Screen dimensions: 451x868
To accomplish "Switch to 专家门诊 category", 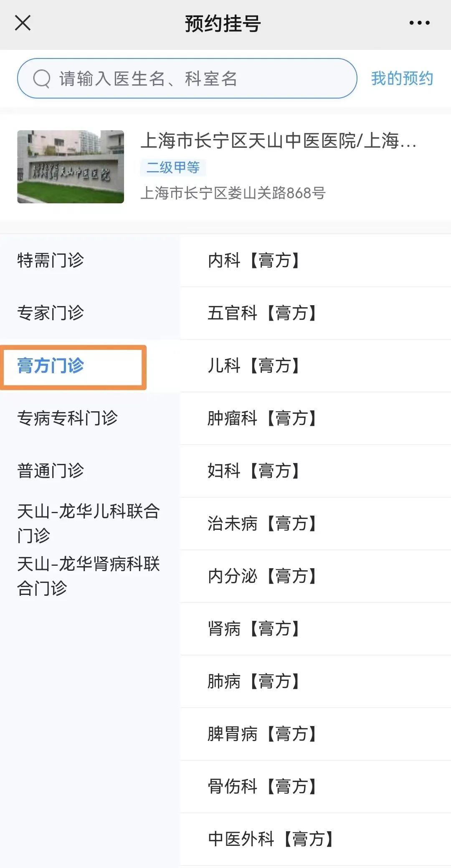I will [x=52, y=312].
